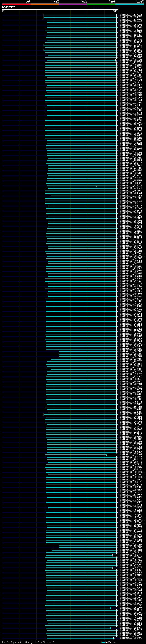This screenshot has height=644, width=146.
Task: Click the label UniRef100_Q9M7R9
Action: [131, 404]
